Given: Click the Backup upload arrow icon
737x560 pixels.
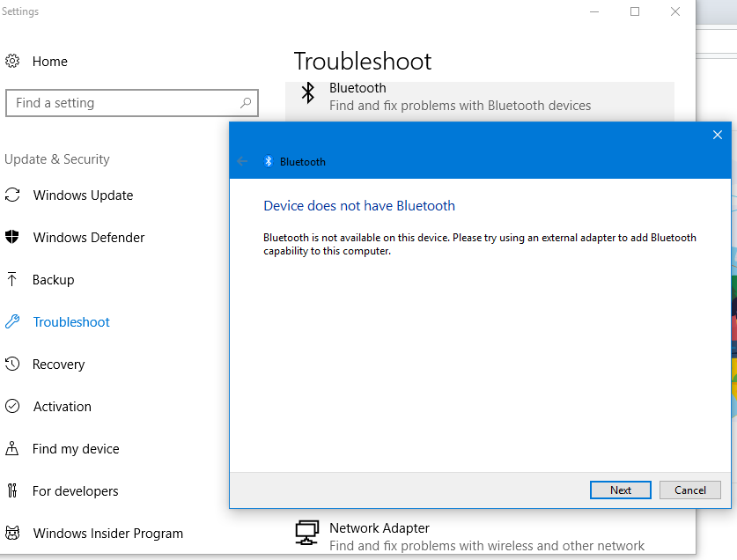Looking at the screenshot, I should 12,279.
